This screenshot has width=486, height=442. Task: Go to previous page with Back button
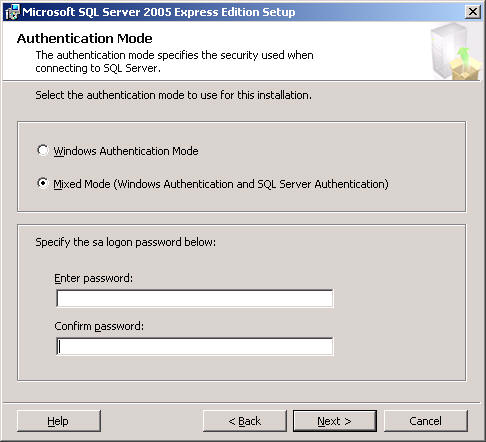[x=245, y=421]
